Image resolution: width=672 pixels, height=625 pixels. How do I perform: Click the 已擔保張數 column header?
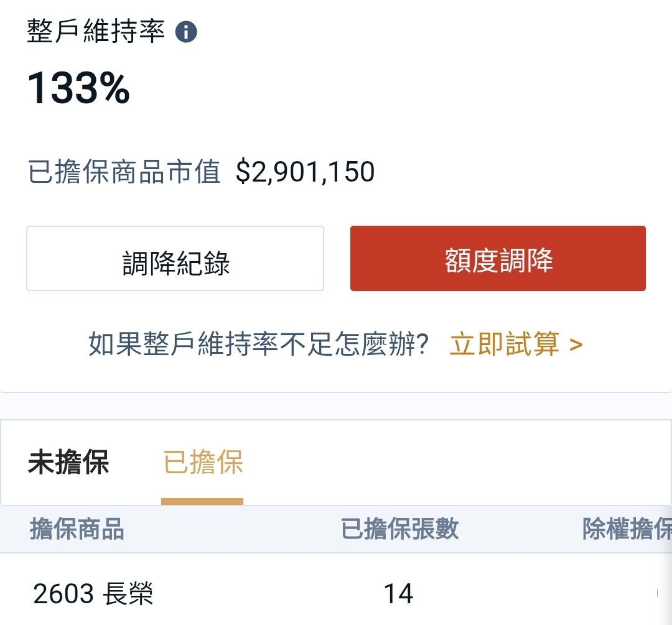click(399, 529)
